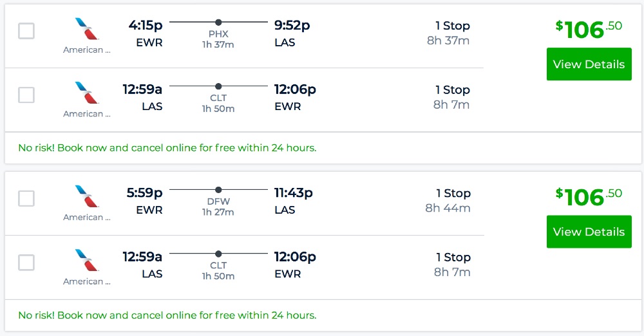The width and height of the screenshot is (644, 336).
Task: Click American Airlines logo on second card's return flight
Action: pyautogui.click(x=87, y=260)
